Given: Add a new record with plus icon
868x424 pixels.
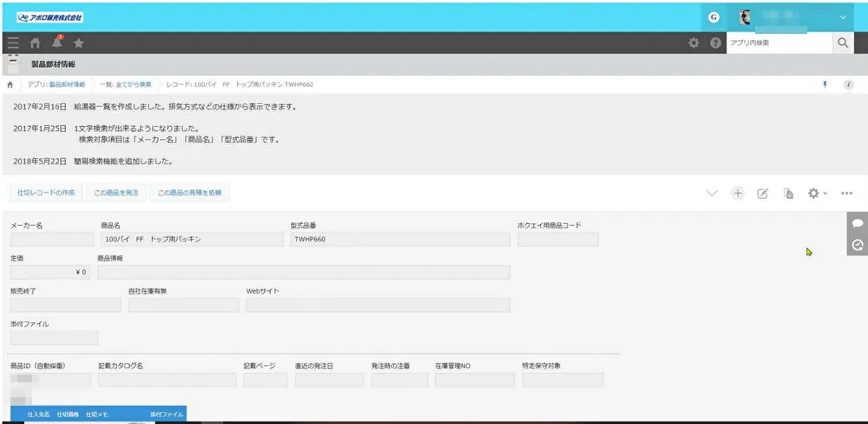Looking at the screenshot, I should [737, 193].
